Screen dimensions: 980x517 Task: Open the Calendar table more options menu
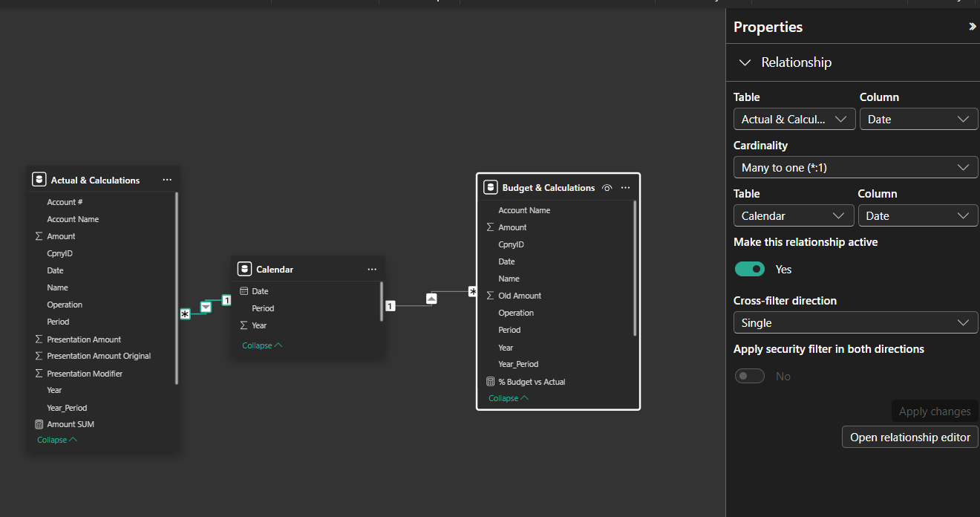[x=372, y=269]
